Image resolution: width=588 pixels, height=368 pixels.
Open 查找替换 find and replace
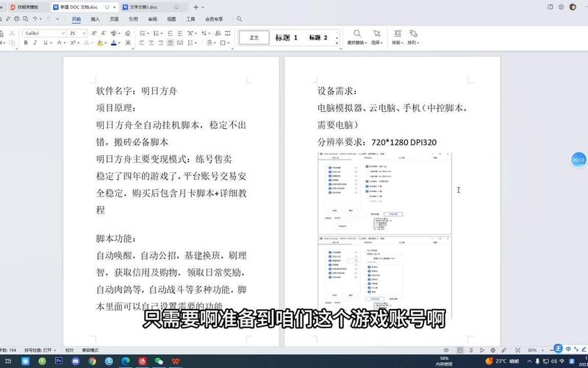357,38
